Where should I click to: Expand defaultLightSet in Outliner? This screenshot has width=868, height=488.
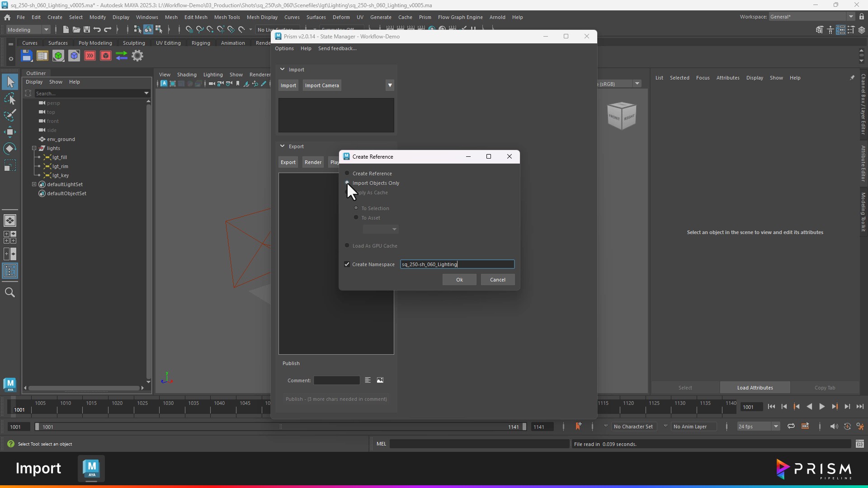click(34, 184)
